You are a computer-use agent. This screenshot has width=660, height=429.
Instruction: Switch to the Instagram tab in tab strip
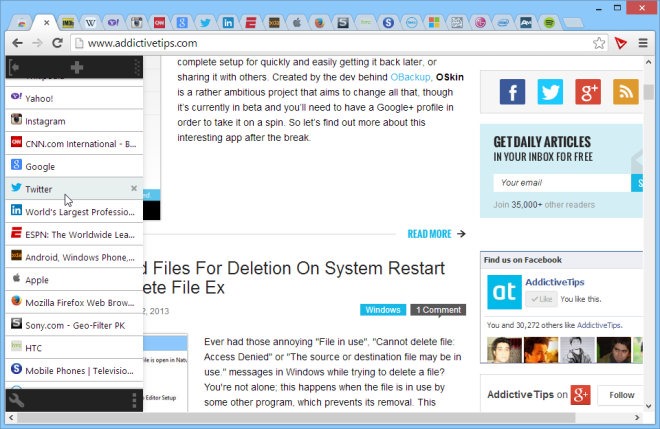[136, 23]
